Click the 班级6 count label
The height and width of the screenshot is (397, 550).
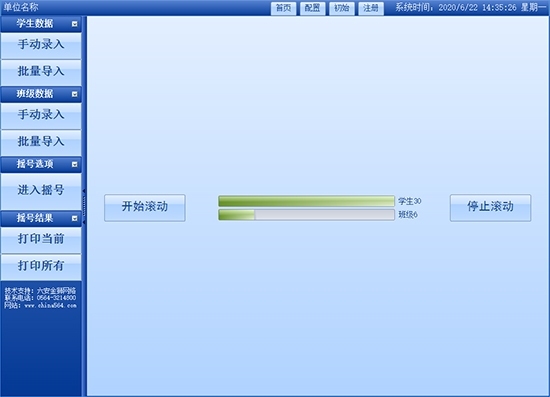coord(408,215)
